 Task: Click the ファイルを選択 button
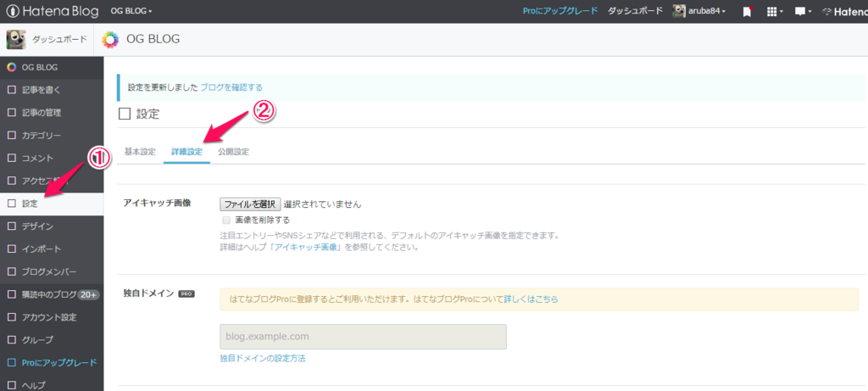pyautogui.click(x=250, y=204)
